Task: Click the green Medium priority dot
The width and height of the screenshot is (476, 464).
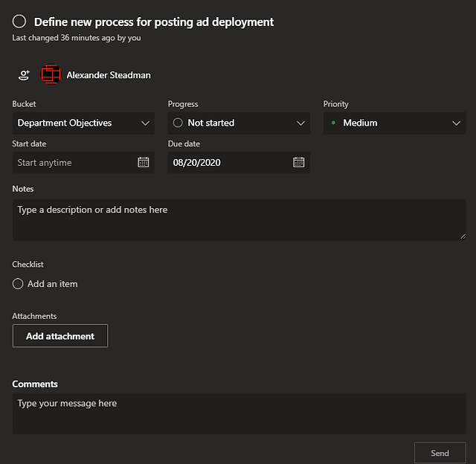Action: click(x=333, y=123)
